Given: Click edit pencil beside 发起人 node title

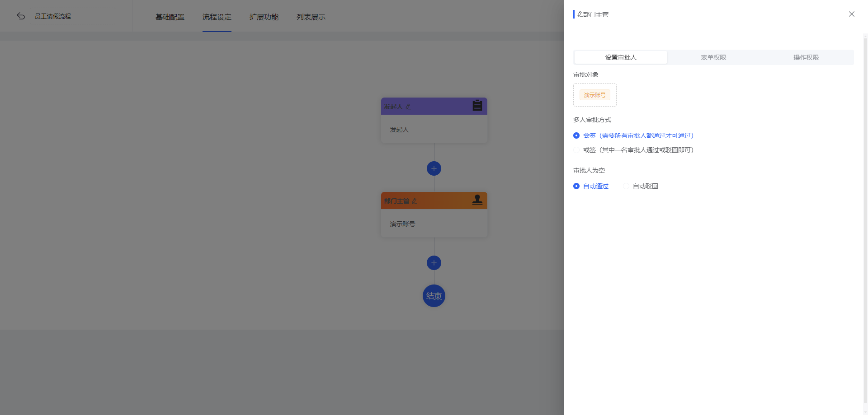Looking at the screenshot, I should pos(408,107).
